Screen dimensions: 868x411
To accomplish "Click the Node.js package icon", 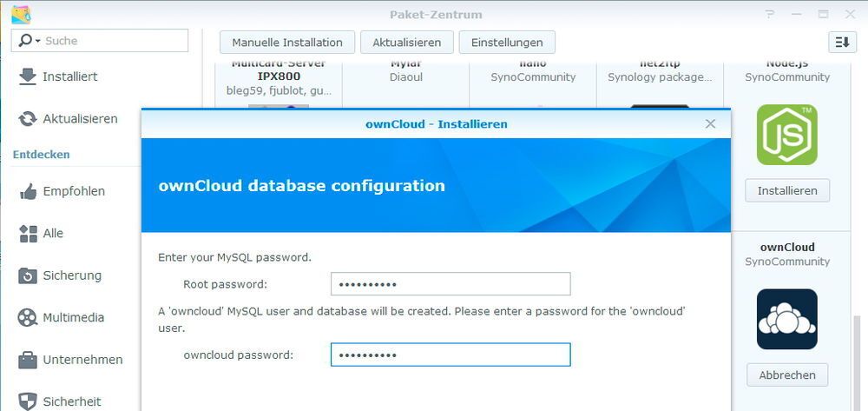I will [x=786, y=135].
